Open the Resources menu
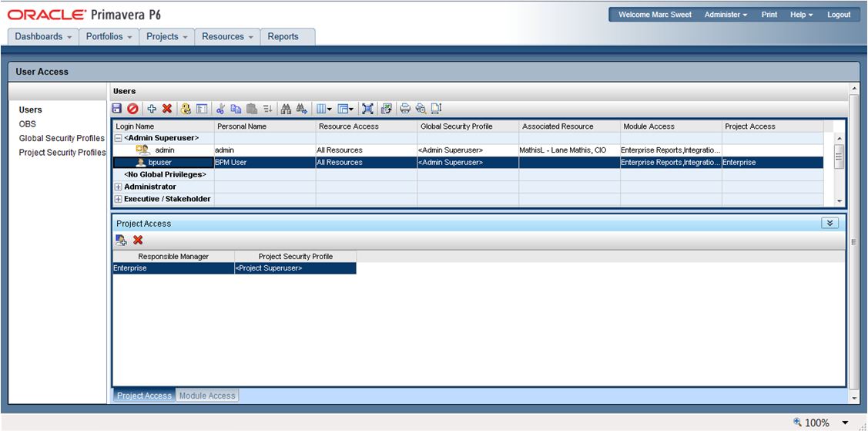 227,36
